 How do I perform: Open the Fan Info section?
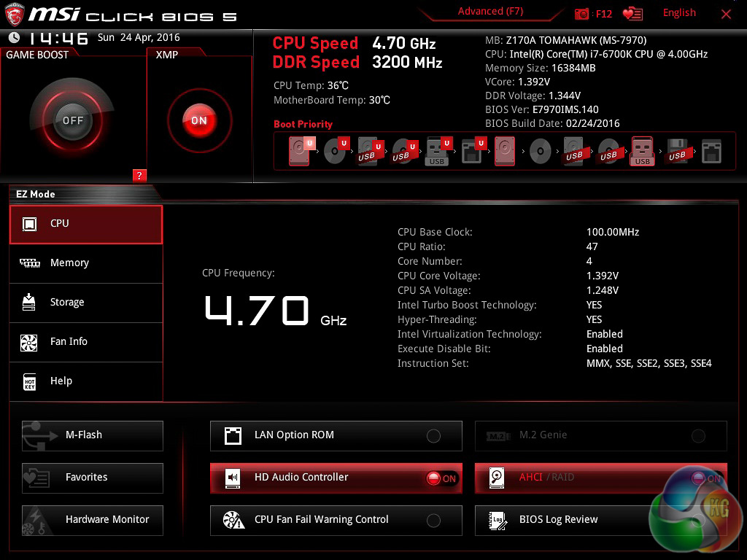(86, 343)
